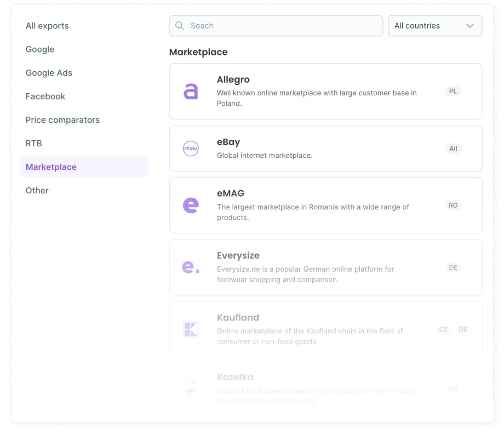Screen dimensions: 504x434
Task: Show Price comparators exports
Action: (62, 119)
